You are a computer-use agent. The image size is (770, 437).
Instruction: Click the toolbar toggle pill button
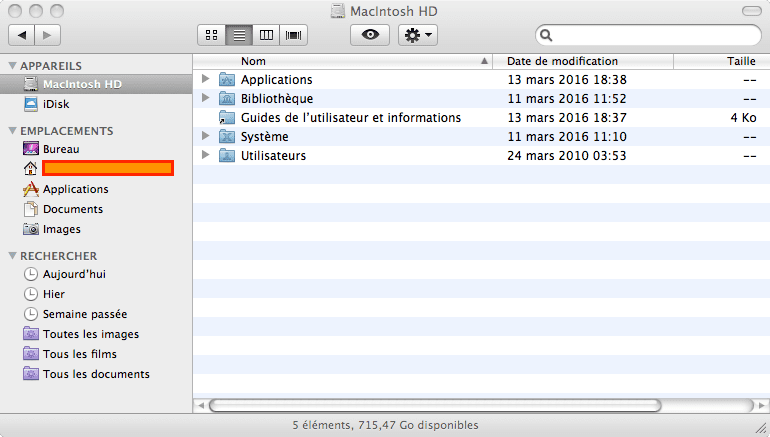coord(751,11)
